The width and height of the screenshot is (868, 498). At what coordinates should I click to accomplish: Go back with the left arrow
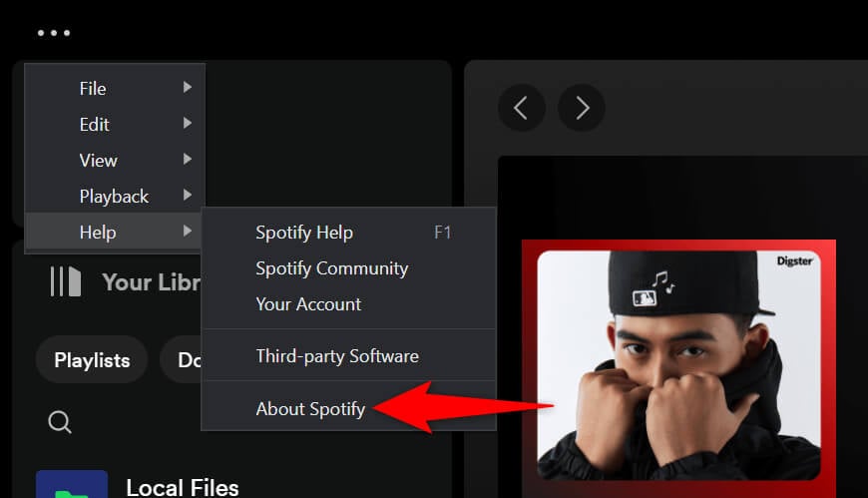(521, 108)
